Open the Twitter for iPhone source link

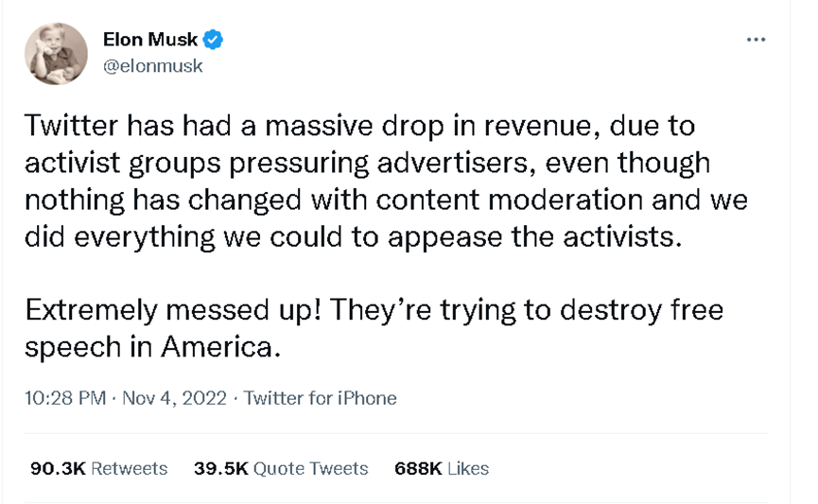click(x=320, y=398)
